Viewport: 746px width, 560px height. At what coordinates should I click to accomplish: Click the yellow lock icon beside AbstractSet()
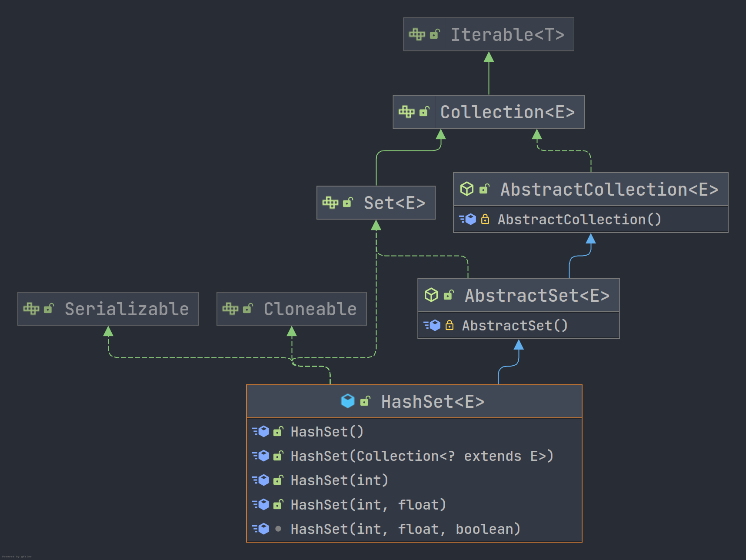coord(450,325)
